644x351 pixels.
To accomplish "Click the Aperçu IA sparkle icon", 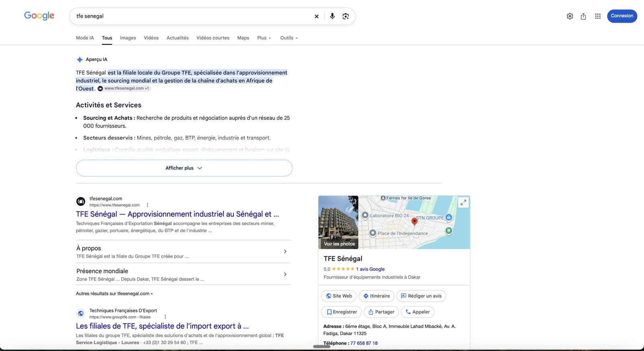I will [x=80, y=60].
